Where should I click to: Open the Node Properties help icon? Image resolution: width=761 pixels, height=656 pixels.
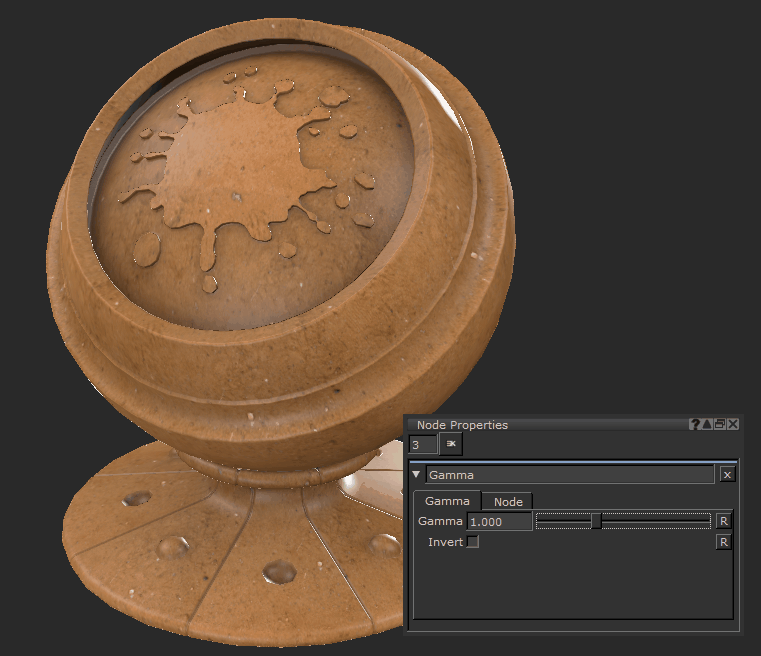[695, 425]
